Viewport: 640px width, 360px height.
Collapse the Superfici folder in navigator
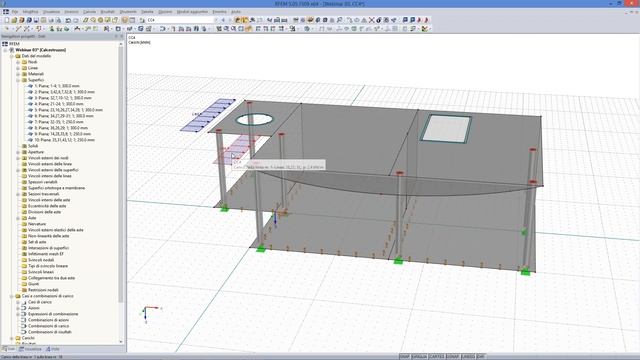pos(18,80)
